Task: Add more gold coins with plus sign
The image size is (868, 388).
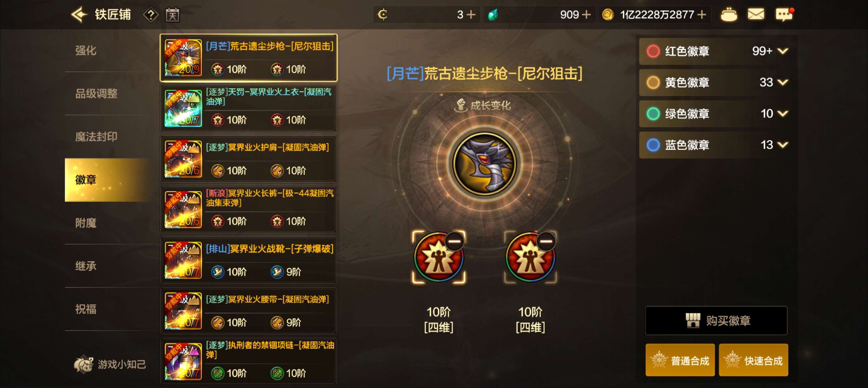Action: (702, 14)
